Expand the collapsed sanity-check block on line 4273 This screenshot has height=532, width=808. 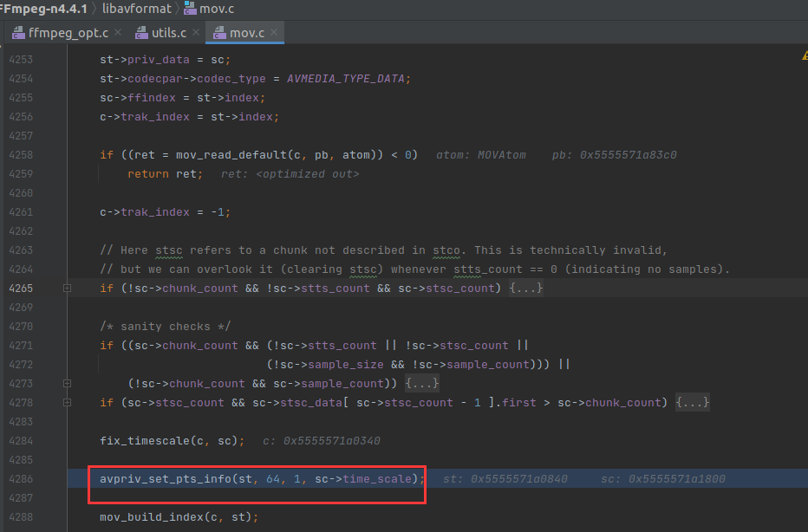pyautogui.click(x=421, y=383)
